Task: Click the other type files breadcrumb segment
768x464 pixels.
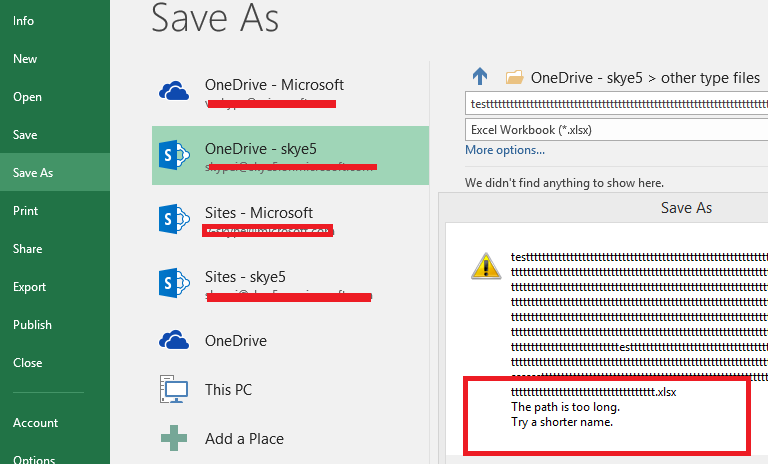Action: pyautogui.click(x=710, y=78)
